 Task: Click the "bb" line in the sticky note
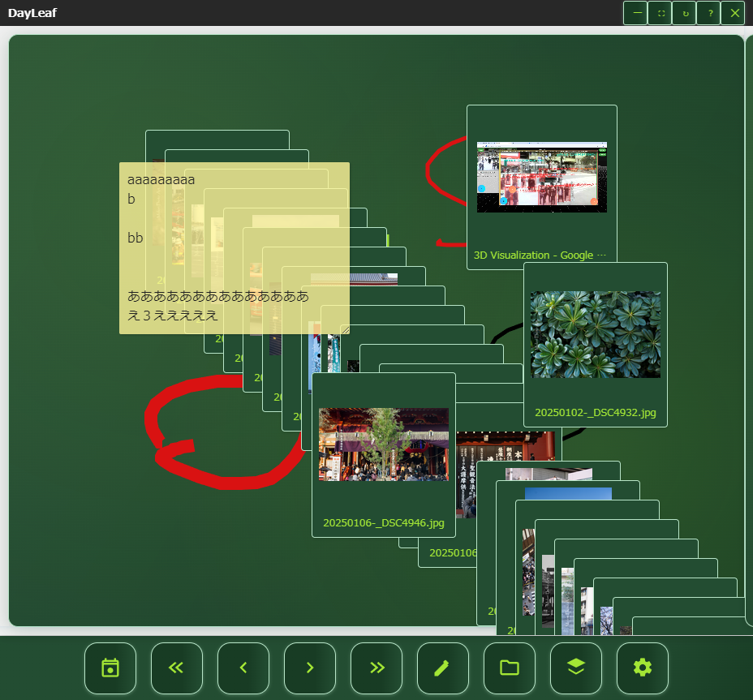[x=135, y=238]
